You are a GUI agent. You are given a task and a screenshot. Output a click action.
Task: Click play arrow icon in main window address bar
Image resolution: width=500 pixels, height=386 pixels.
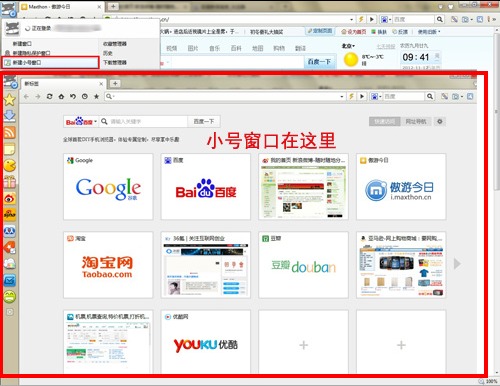(372, 19)
